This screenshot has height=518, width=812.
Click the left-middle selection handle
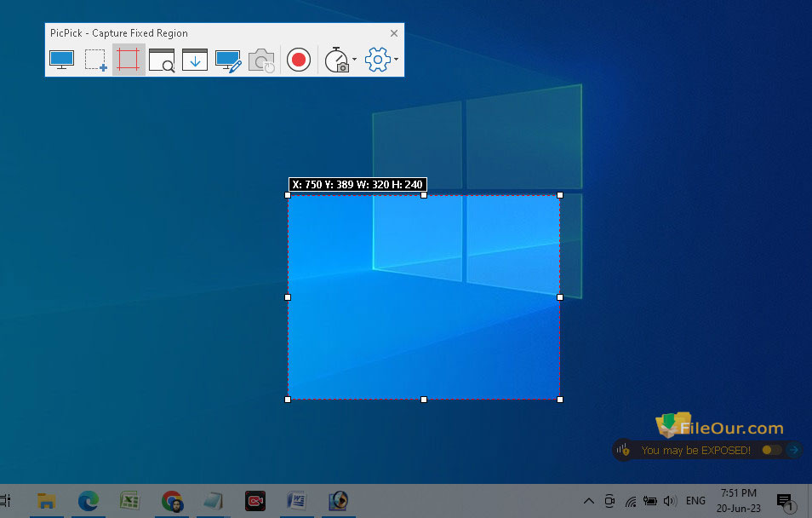(x=288, y=297)
